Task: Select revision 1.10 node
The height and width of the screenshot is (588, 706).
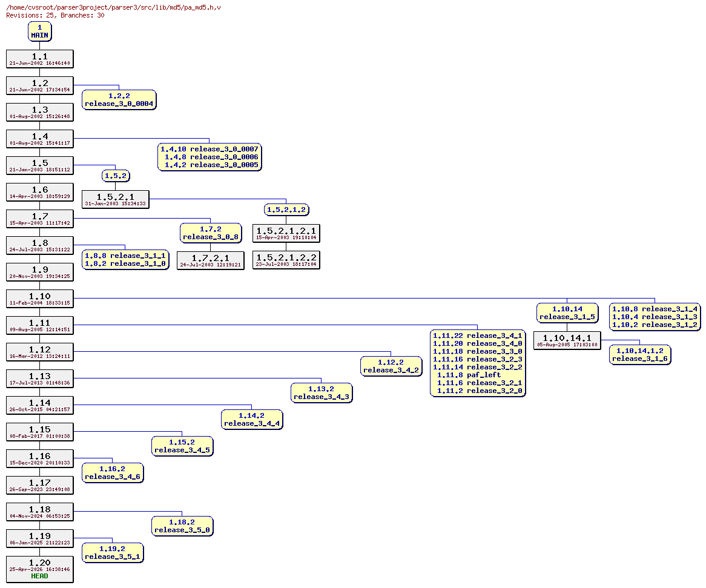Action: click(39, 299)
